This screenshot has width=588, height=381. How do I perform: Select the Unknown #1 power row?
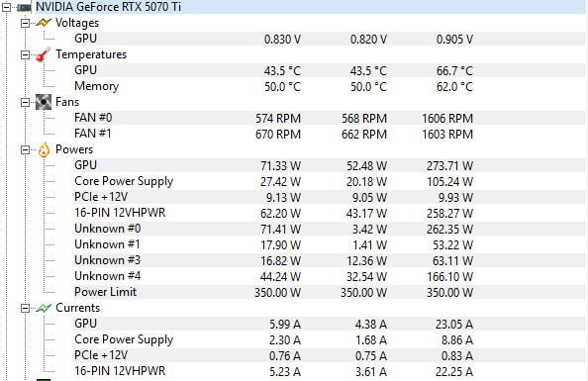point(330,244)
